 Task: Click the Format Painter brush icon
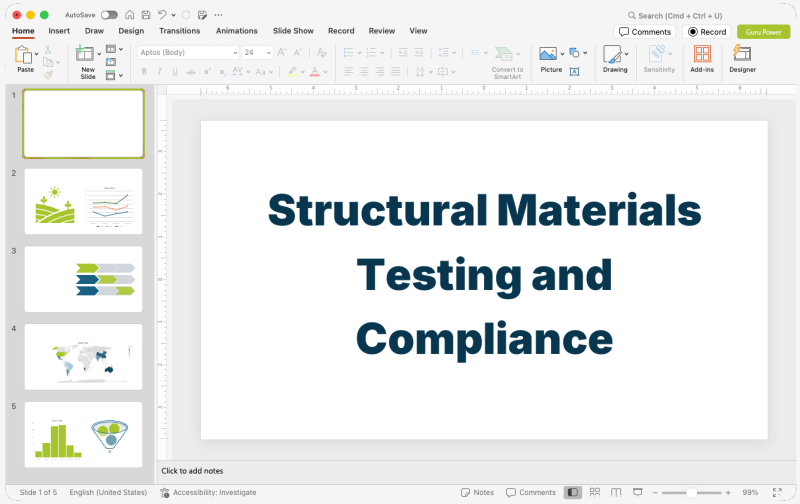pos(48,74)
